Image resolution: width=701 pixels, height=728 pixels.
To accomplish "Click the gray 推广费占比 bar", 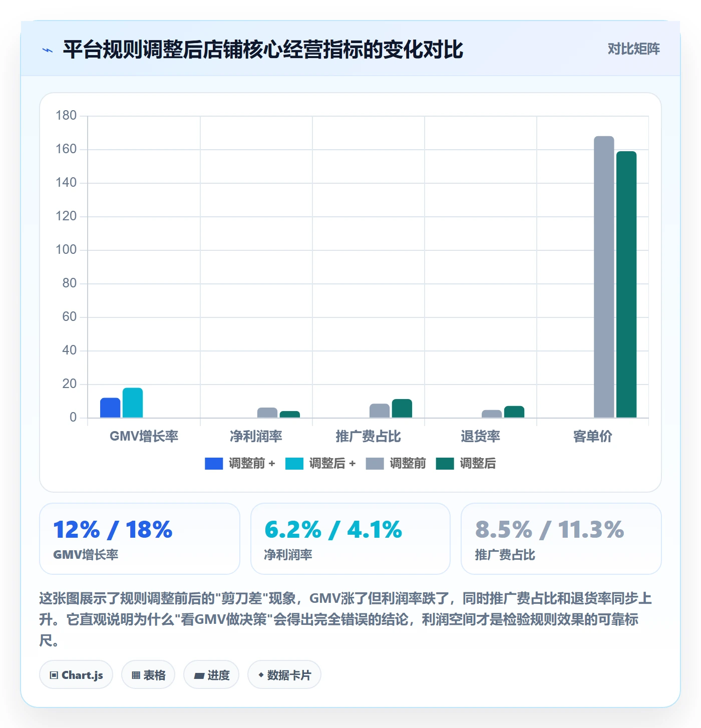I will 380,411.
